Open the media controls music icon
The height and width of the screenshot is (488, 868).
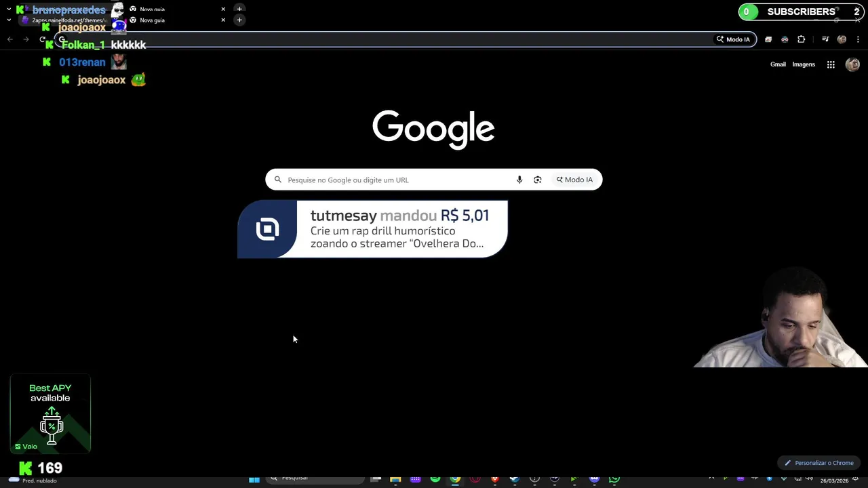(x=825, y=39)
